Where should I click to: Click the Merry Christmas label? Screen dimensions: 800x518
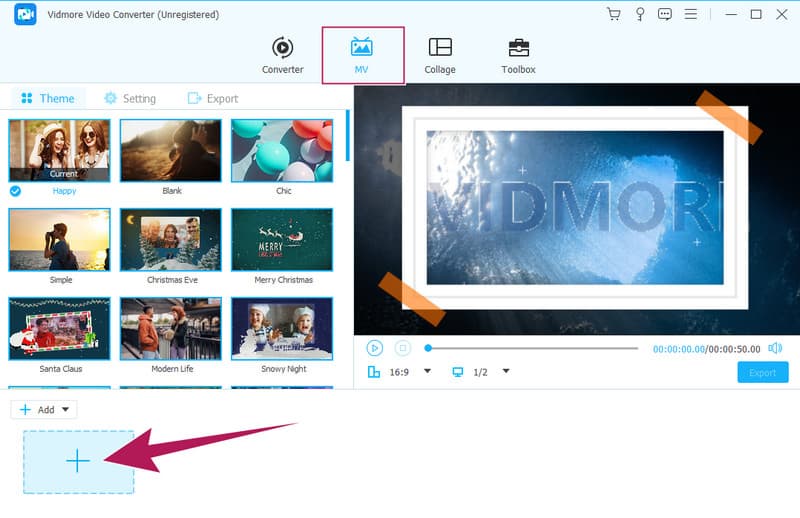click(x=284, y=280)
